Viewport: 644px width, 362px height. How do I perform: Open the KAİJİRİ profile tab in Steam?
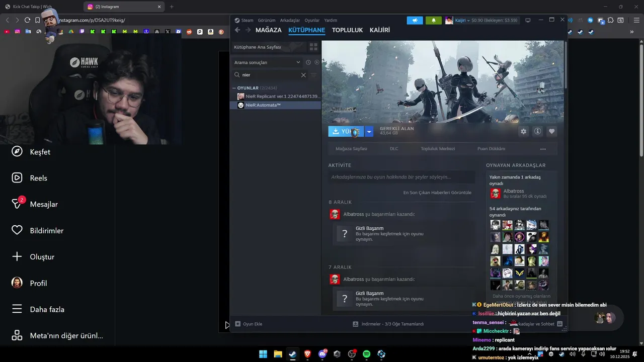click(x=380, y=30)
